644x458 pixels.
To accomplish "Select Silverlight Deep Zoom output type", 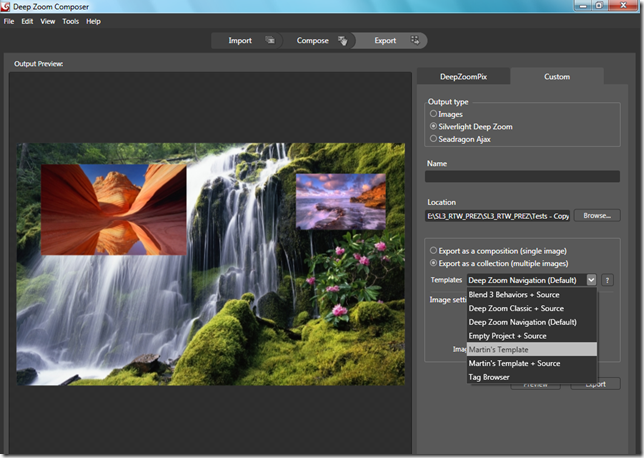I will pyautogui.click(x=432, y=127).
